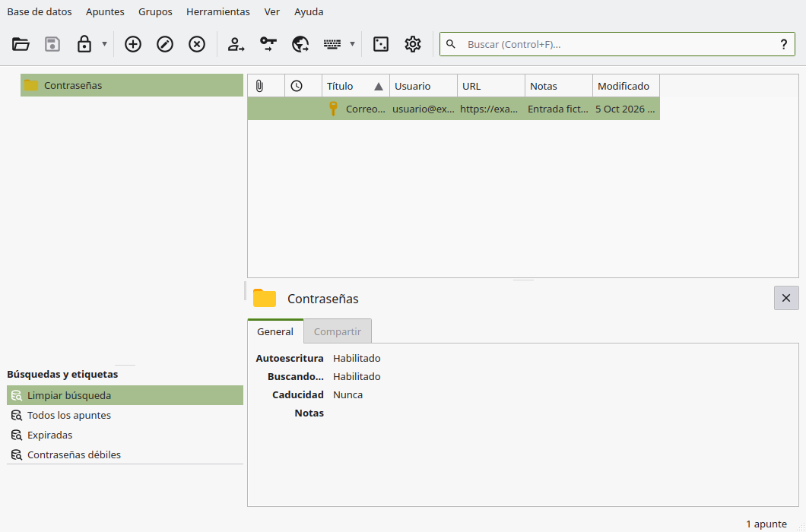Select the Contraseñas group in the tree
This screenshot has height=532, width=806.
coord(132,85)
